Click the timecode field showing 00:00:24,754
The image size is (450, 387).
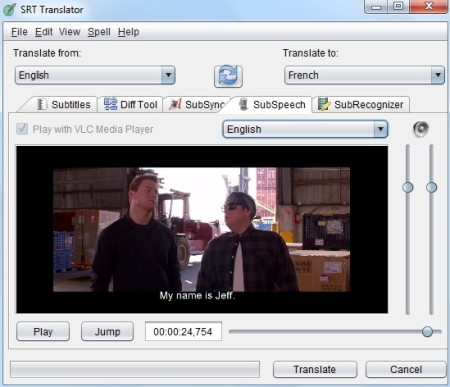click(183, 332)
